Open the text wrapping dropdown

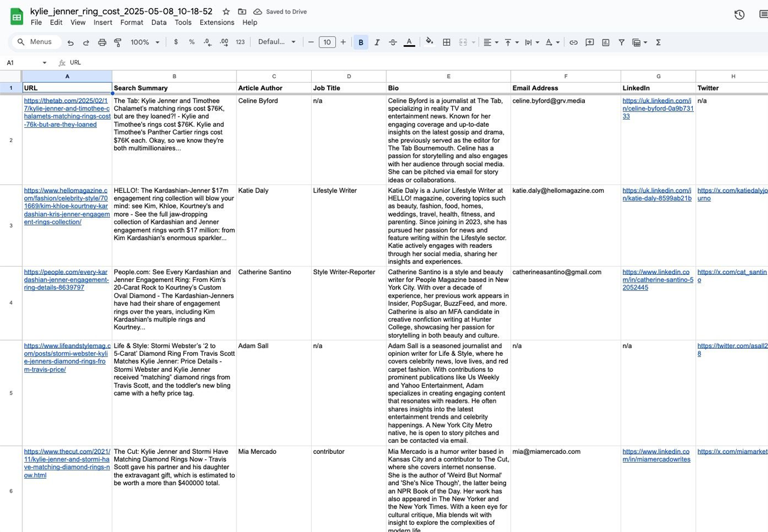pos(532,42)
